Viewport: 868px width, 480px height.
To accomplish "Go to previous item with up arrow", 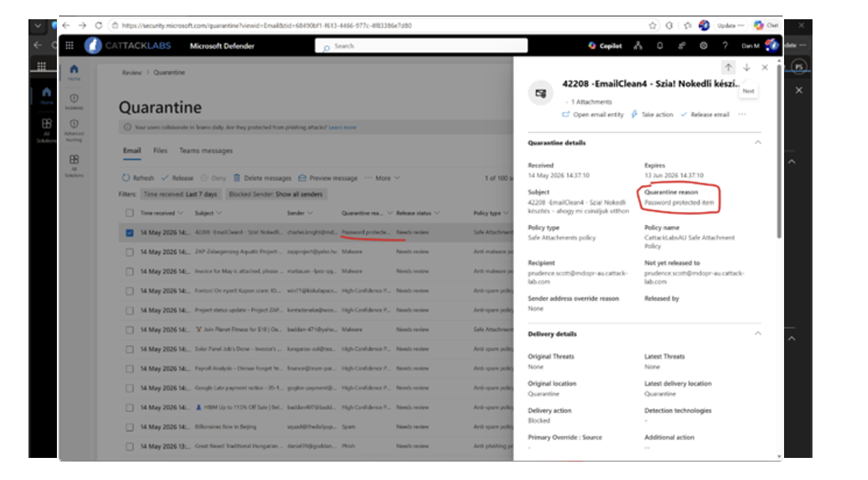I will (x=729, y=68).
